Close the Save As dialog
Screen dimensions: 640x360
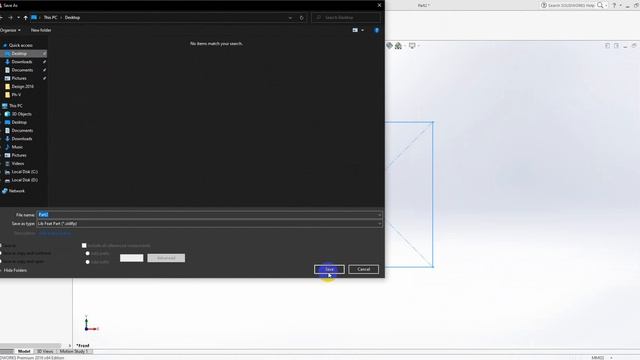pyautogui.click(x=379, y=5)
